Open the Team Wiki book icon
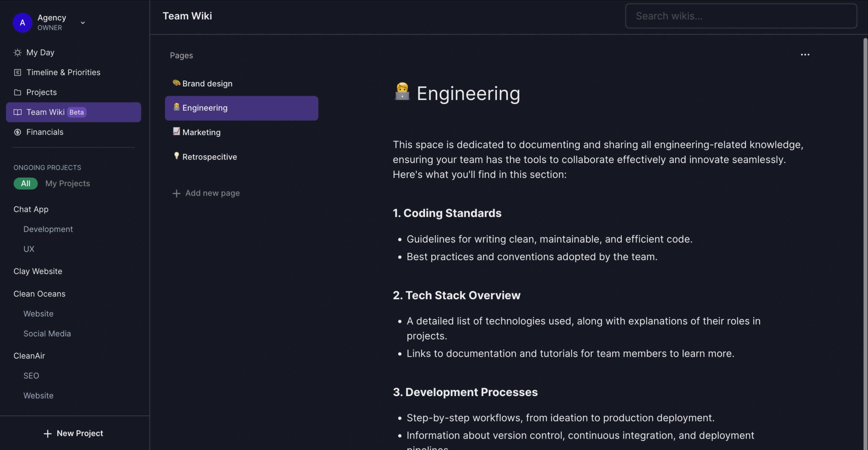Viewport: 868px width, 450px height. pyautogui.click(x=18, y=112)
